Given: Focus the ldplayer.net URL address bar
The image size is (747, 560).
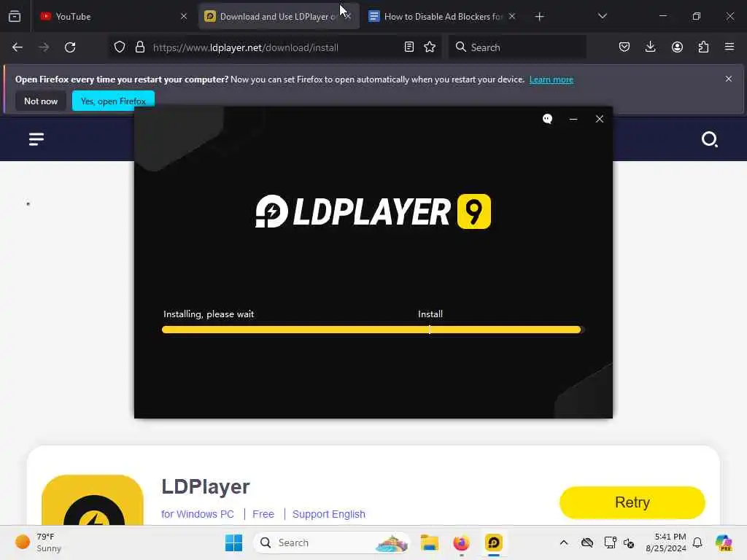Looking at the screenshot, I should tap(275, 47).
